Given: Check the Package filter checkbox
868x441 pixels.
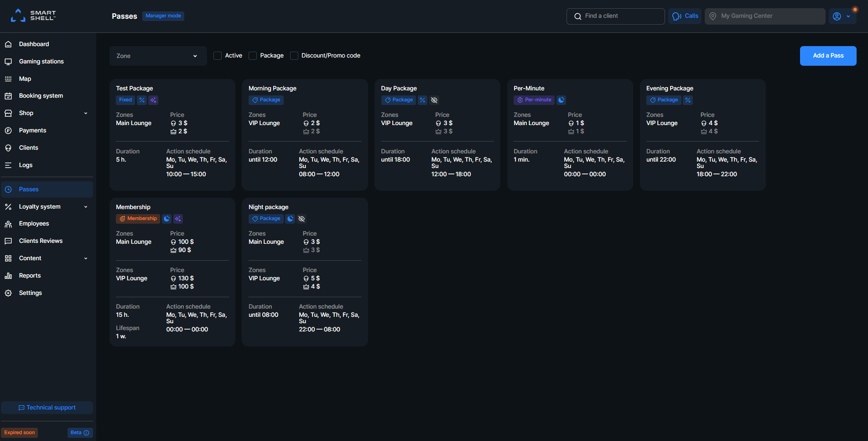Looking at the screenshot, I should [253, 55].
